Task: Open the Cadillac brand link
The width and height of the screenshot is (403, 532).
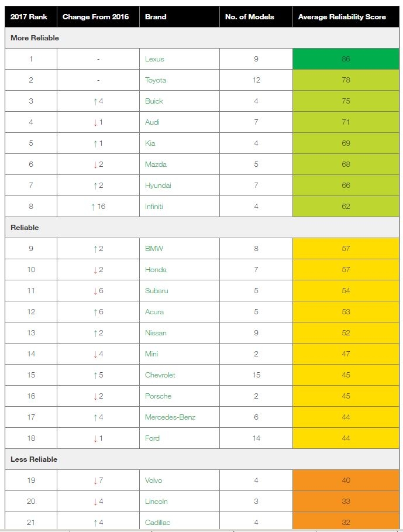Action: [157, 522]
